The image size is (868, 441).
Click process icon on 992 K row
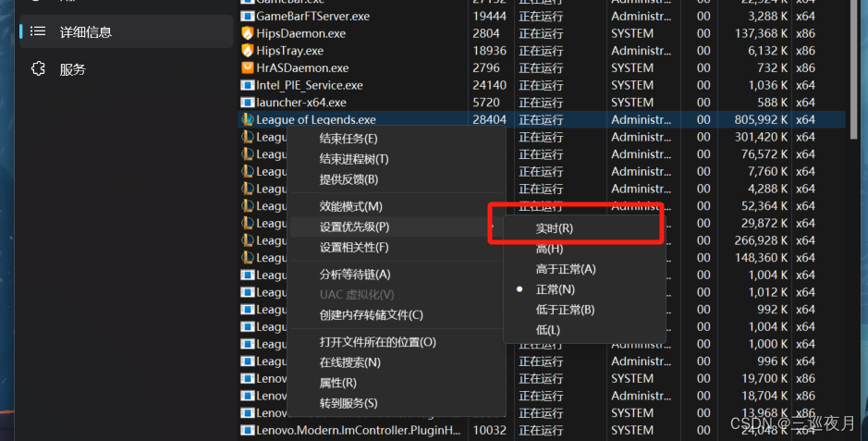pos(248,310)
